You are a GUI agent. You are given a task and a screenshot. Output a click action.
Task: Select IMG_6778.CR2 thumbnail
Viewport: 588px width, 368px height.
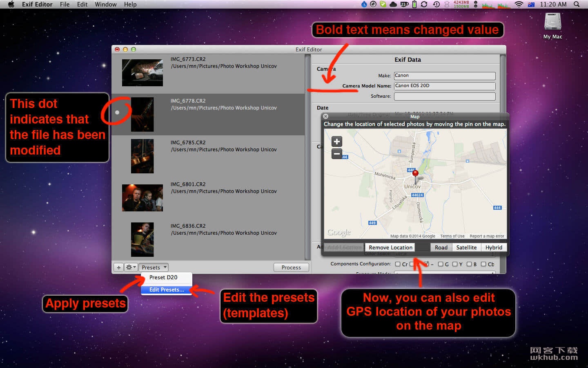tap(142, 114)
